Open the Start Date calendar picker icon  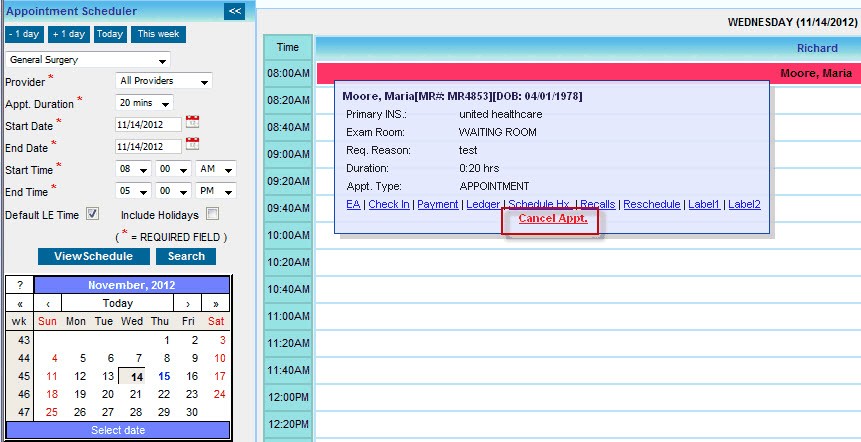193,123
